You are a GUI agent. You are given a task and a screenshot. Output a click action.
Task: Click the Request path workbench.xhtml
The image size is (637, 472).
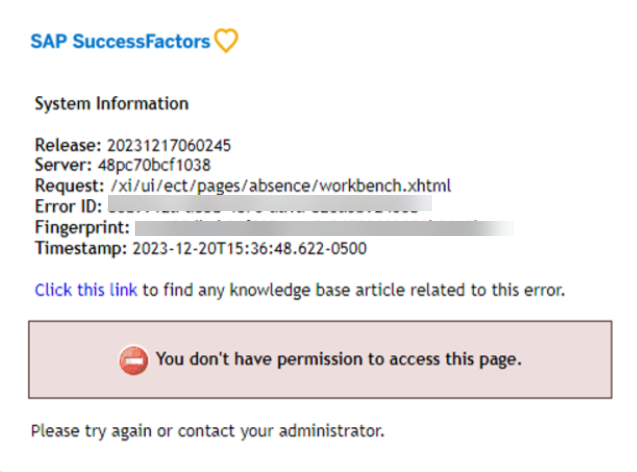tap(281, 186)
